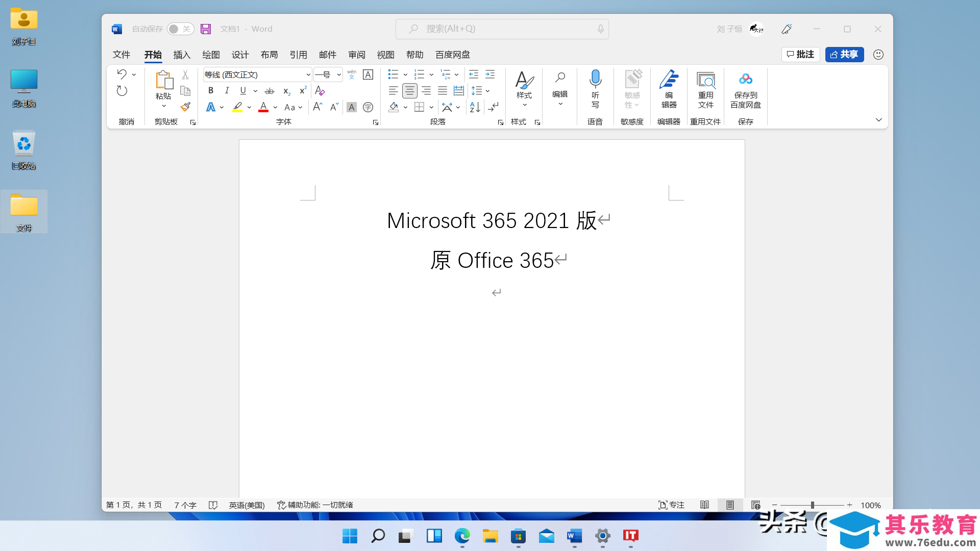This screenshot has width=980, height=551.
Task: Open the 插入 ribbon tab
Action: 182,55
